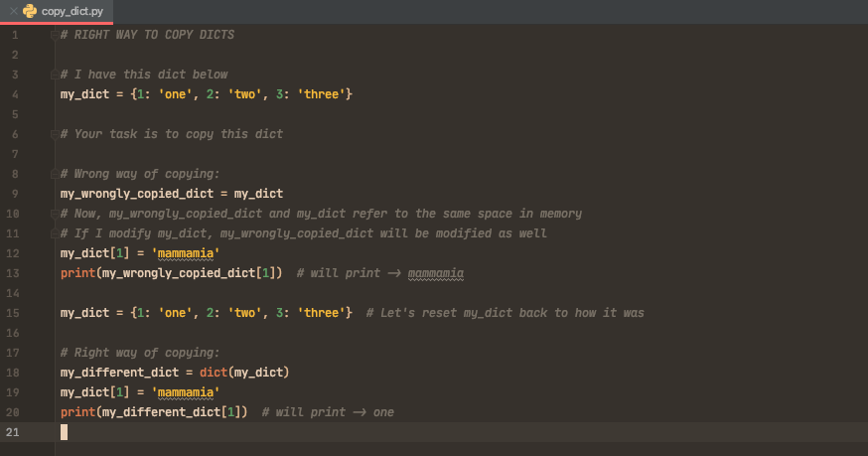Click the print keyword on line 20
The height and width of the screenshot is (456, 868).
pos(77,412)
